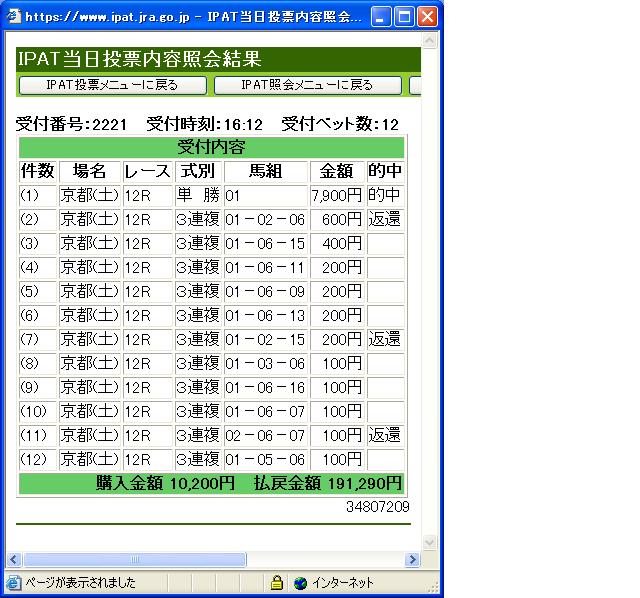Click the vertical scrollbar up arrow
640x598 pixels.
[429, 40]
